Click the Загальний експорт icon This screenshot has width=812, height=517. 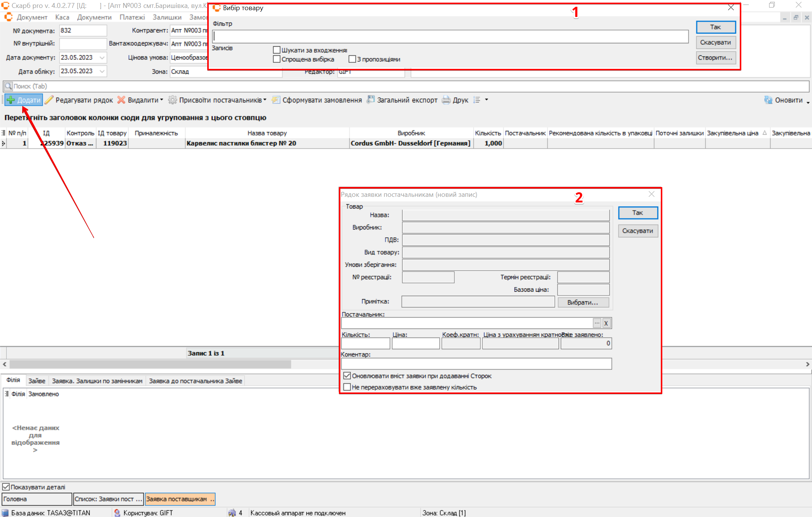point(370,100)
